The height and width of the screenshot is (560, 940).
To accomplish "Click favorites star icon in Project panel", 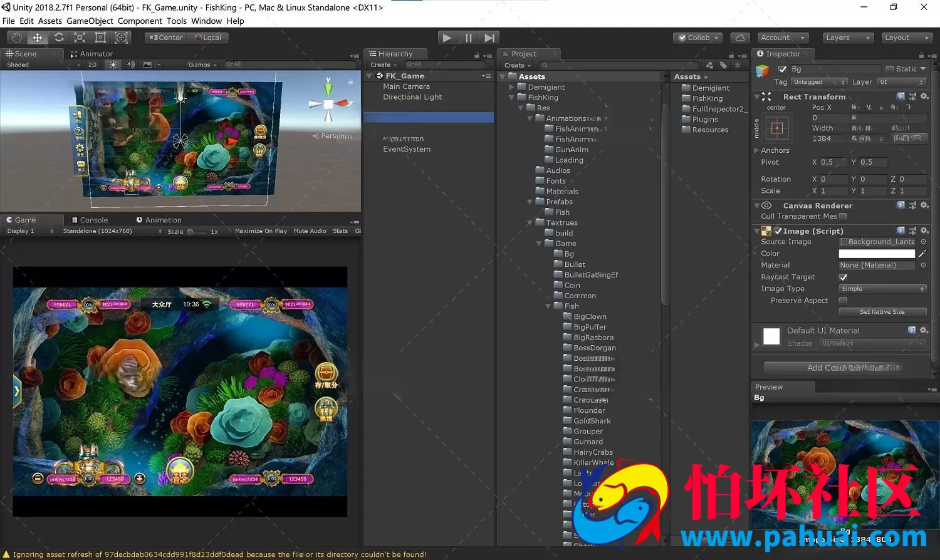I will click(x=738, y=65).
